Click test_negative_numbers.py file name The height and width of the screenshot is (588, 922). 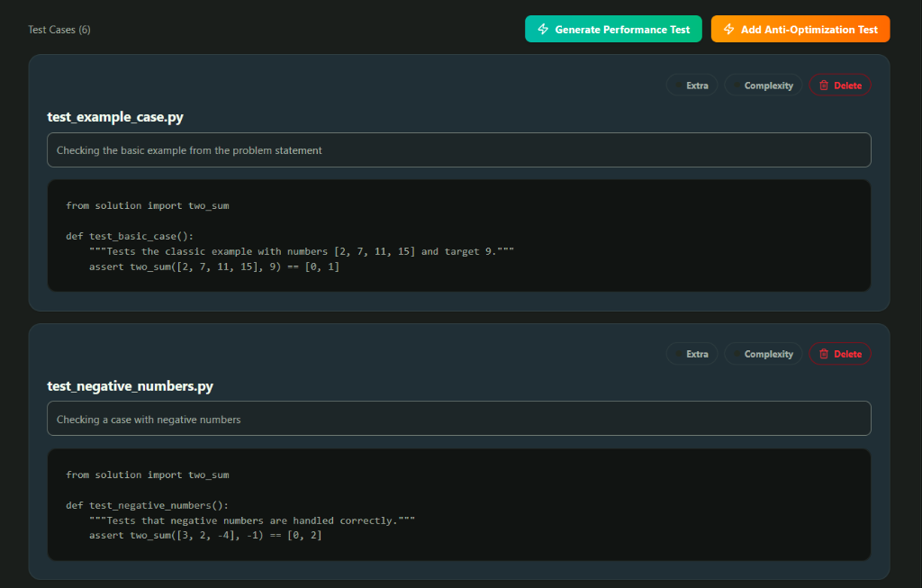tap(130, 386)
